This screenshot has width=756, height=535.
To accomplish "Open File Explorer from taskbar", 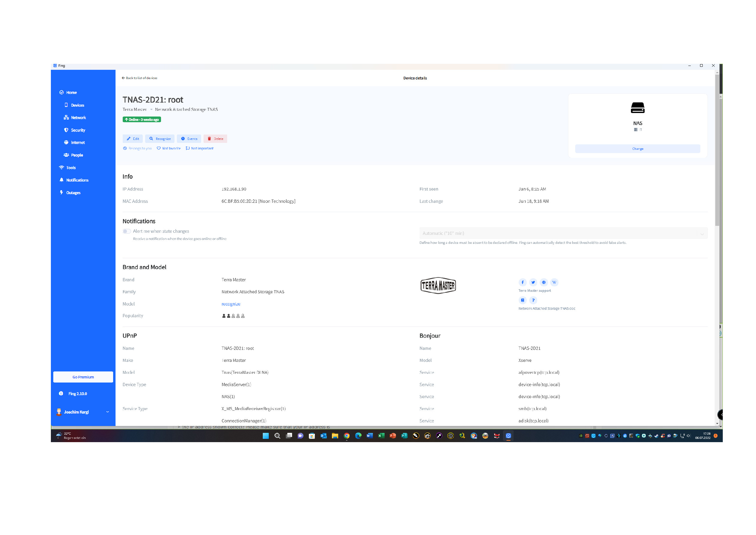I will [335, 436].
